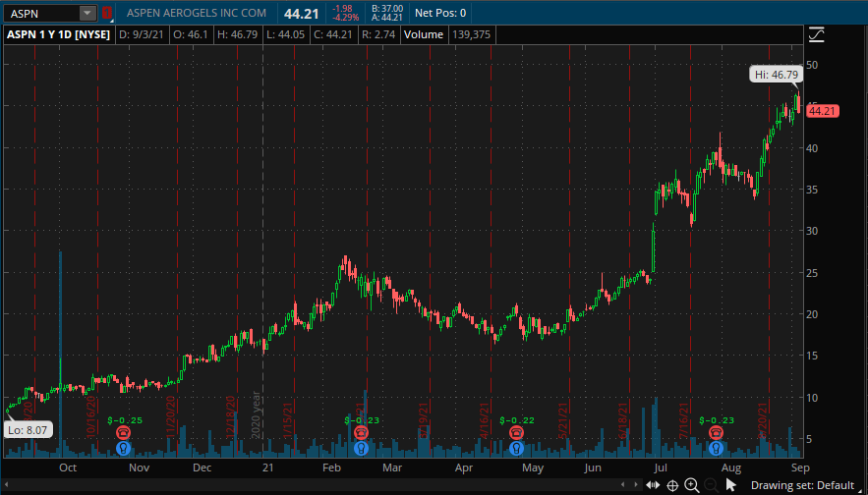Click the Sep label on time axis
The height and width of the screenshot is (495, 868).
click(800, 467)
